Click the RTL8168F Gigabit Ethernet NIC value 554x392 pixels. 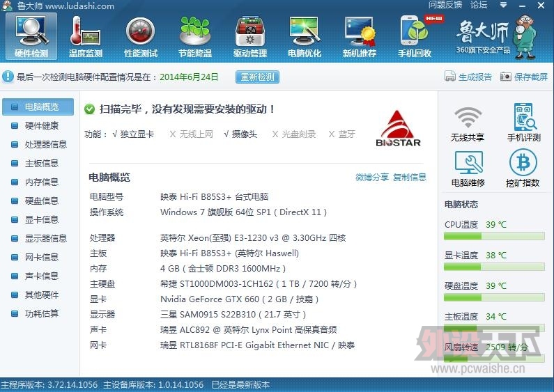[x=257, y=345]
